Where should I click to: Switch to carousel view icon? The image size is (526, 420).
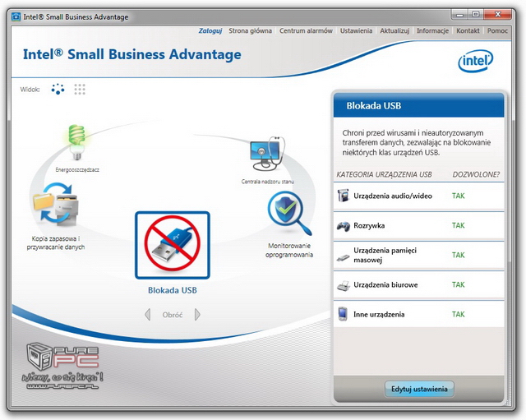click(x=58, y=89)
